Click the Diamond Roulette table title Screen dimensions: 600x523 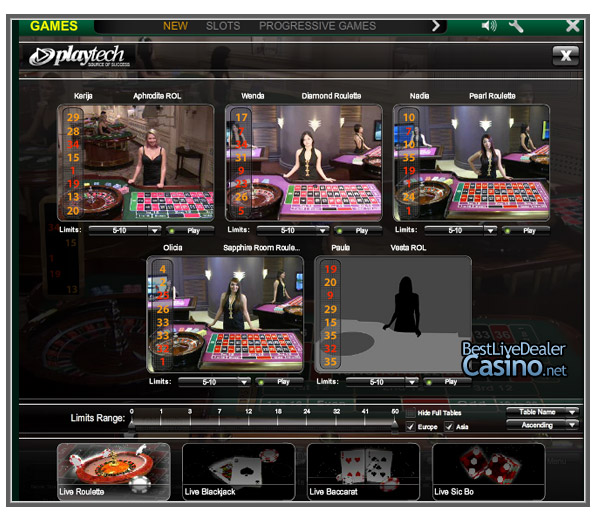[331, 96]
